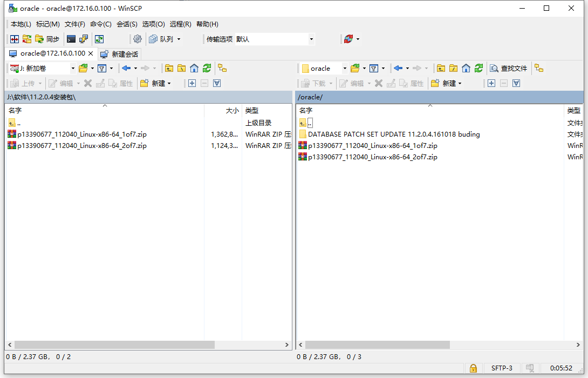Open the 传输选项 默认 transfer settings combo box

(x=275, y=39)
